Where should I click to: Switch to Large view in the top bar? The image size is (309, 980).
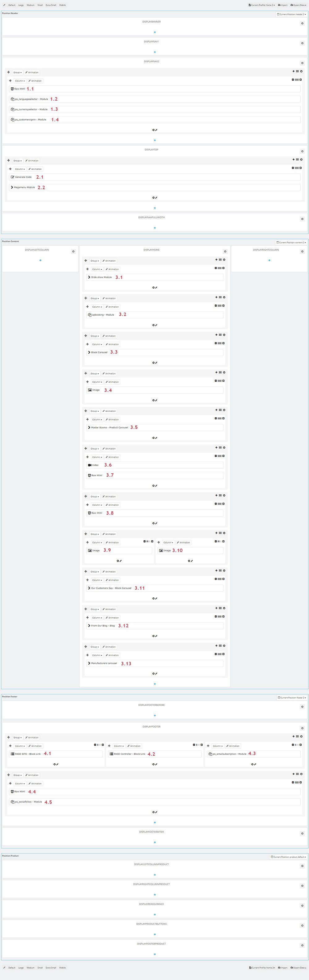pos(21,5)
